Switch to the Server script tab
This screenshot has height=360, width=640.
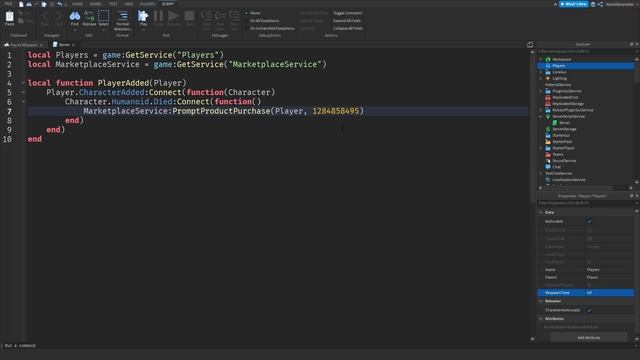click(64, 45)
